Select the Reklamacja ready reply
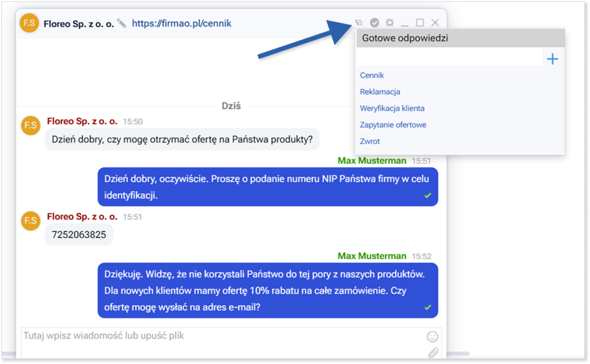 point(380,92)
